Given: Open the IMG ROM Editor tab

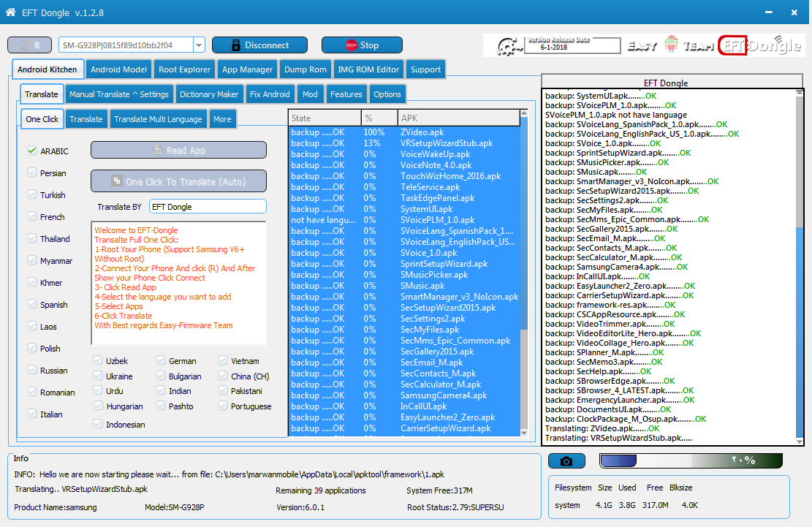Looking at the screenshot, I should coord(368,69).
